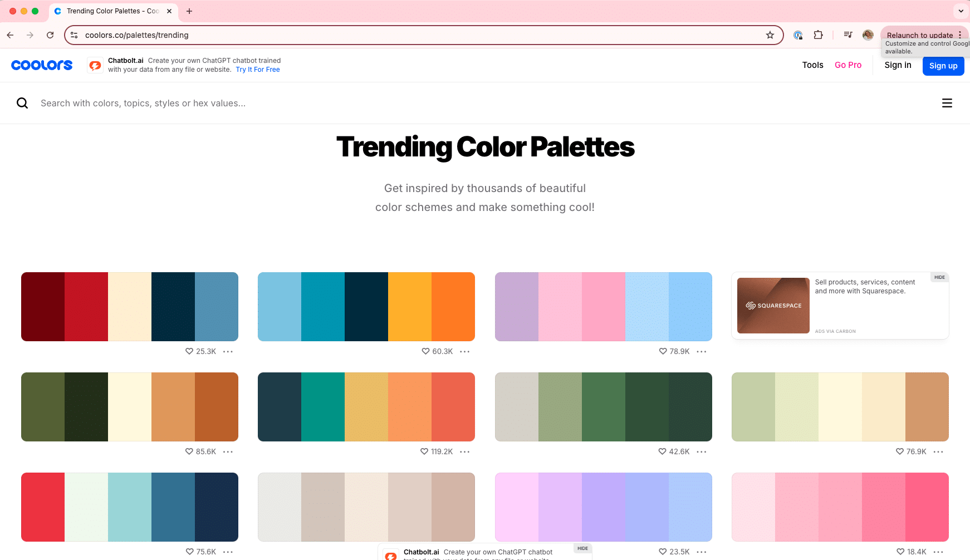Image resolution: width=970 pixels, height=560 pixels.
Task: Click the Try It For Free link
Action: [x=258, y=70]
